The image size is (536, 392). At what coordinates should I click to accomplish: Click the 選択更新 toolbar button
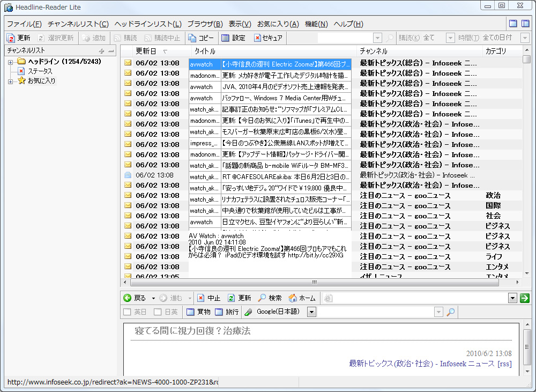[56, 38]
